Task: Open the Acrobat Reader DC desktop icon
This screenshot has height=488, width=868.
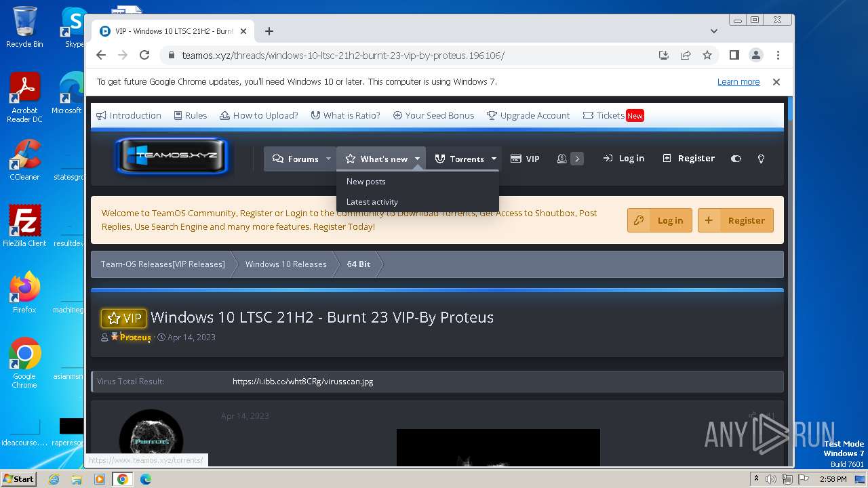Action: (x=24, y=98)
